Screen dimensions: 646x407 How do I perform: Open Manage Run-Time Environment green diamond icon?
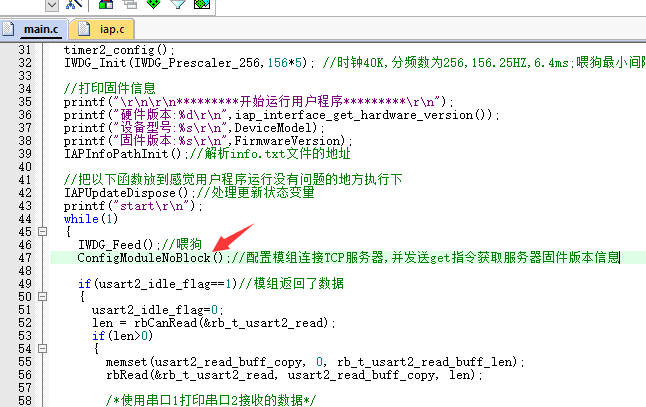[x=154, y=4]
